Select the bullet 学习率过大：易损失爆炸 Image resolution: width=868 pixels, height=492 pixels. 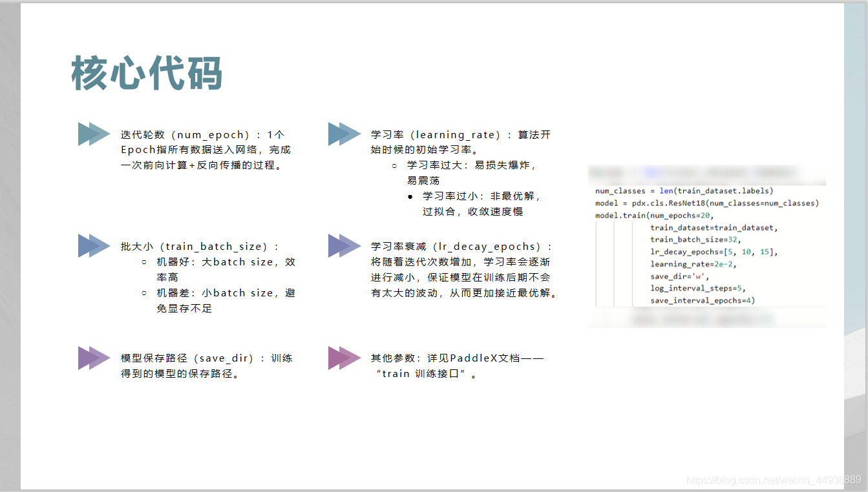[471, 173]
